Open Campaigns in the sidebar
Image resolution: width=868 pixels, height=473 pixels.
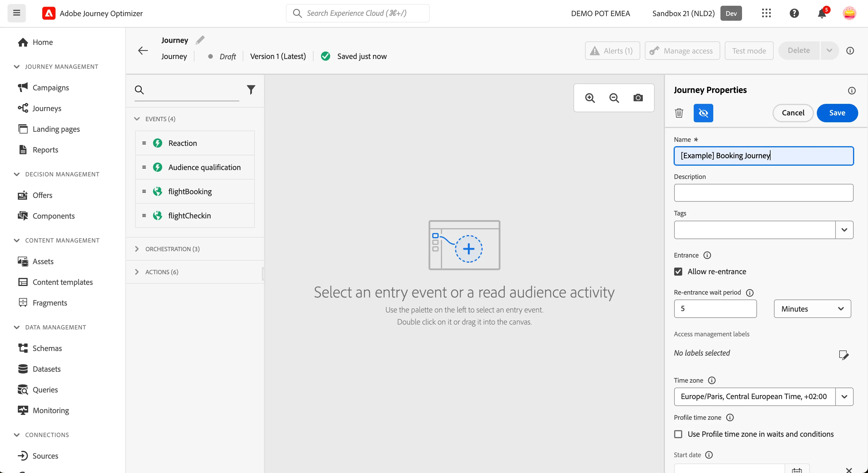[x=51, y=87]
